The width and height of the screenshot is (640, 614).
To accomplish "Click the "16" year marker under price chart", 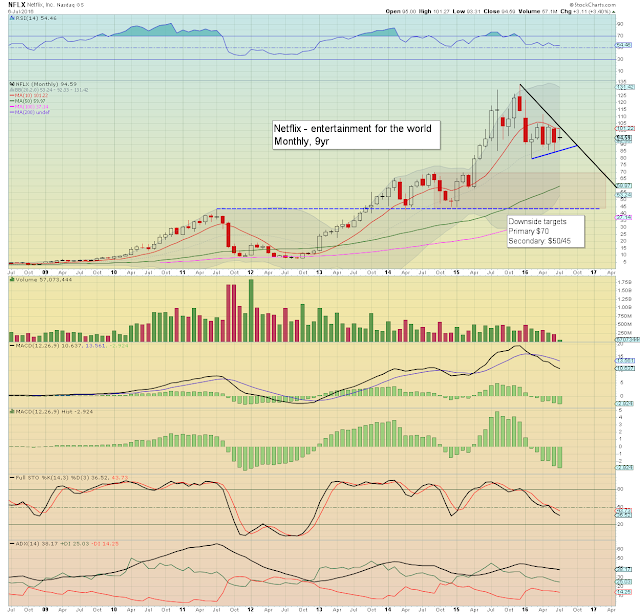I will pyautogui.click(x=525, y=272).
